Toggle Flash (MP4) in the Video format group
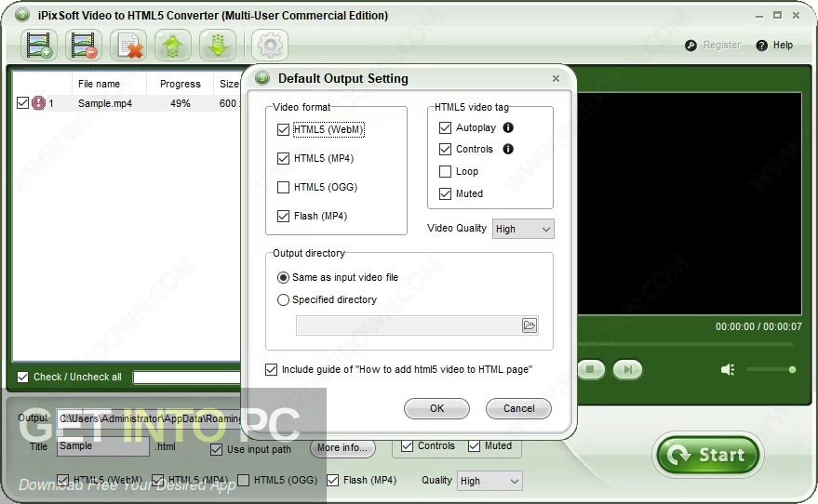This screenshot has height=504, width=818. click(283, 216)
